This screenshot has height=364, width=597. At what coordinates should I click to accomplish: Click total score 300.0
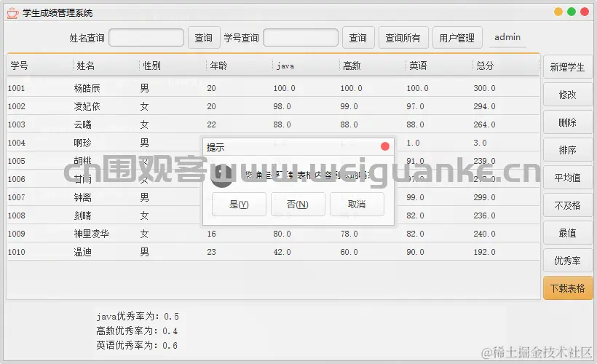point(484,88)
